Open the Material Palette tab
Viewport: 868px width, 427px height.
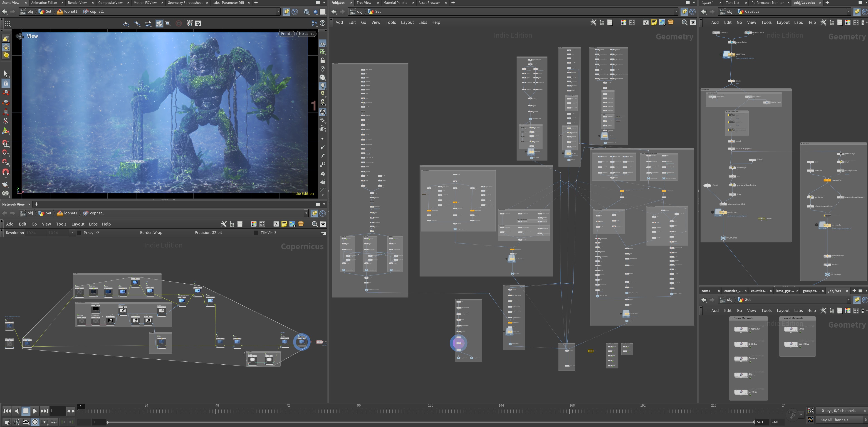click(x=395, y=3)
